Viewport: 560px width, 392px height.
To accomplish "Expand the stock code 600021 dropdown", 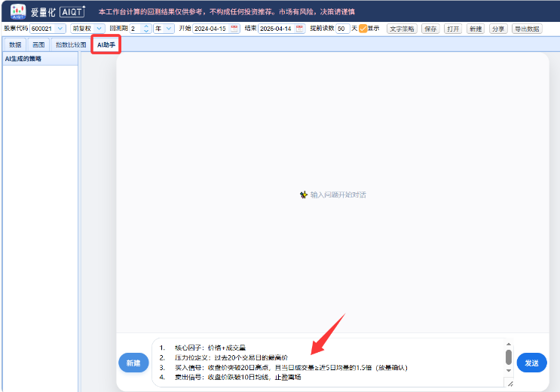I will tap(60, 29).
